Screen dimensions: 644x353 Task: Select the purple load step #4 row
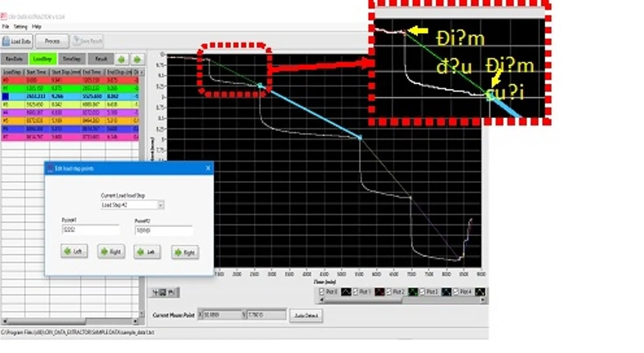(x=70, y=113)
